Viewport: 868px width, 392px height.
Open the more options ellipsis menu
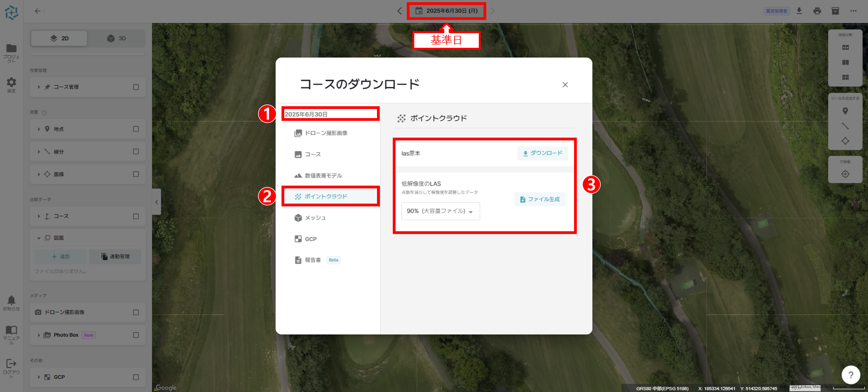pos(853,11)
